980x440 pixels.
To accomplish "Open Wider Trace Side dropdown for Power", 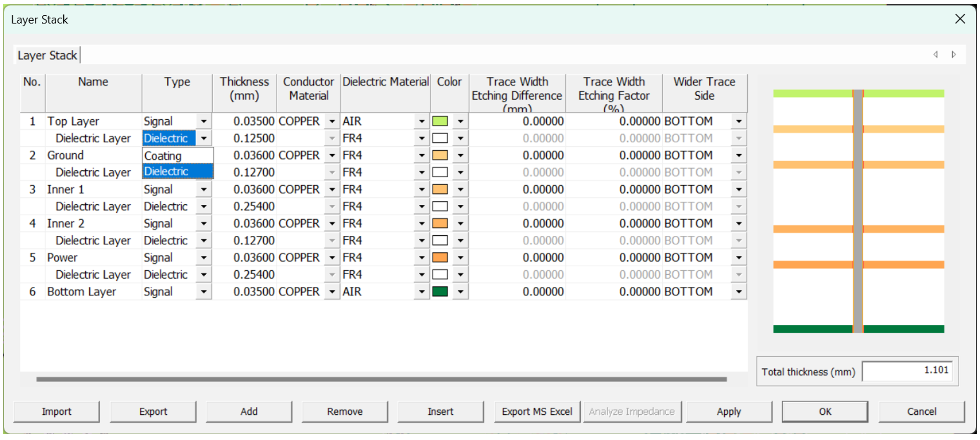I will point(739,258).
